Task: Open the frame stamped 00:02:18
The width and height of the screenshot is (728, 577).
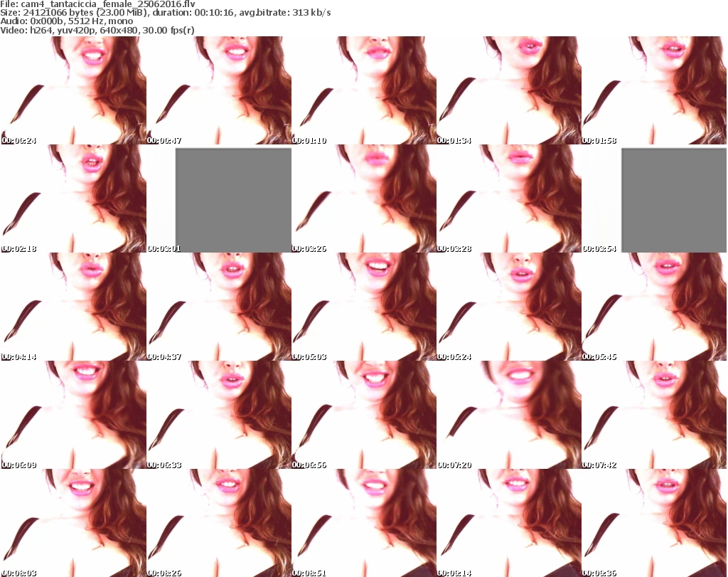Action: [x=73, y=198]
